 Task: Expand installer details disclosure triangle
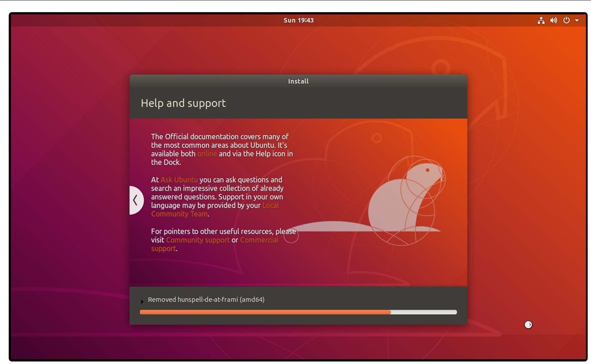click(142, 301)
